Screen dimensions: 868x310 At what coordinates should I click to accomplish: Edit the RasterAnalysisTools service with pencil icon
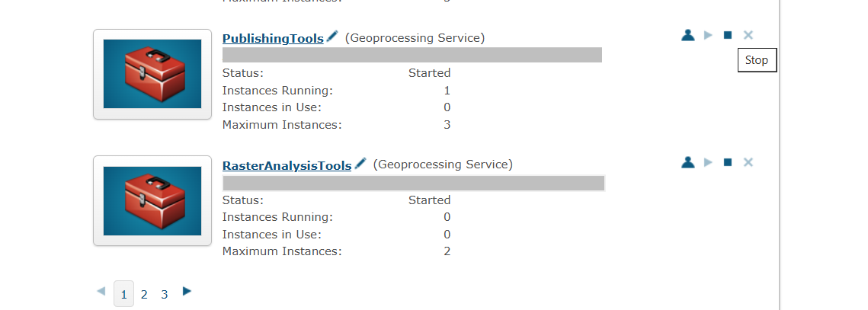point(360,163)
